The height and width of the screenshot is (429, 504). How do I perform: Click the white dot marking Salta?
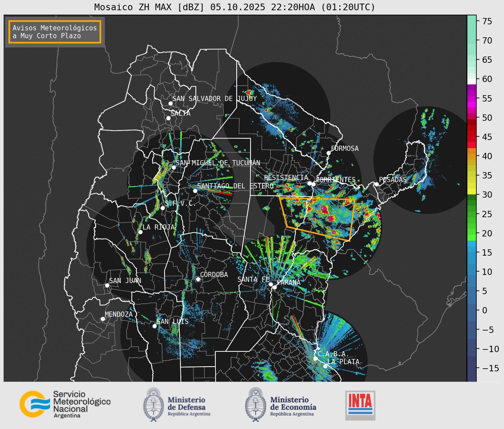tap(169, 118)
